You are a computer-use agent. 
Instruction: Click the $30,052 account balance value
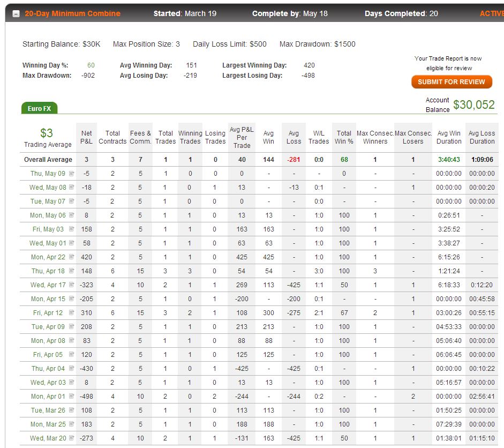(474, 105)
